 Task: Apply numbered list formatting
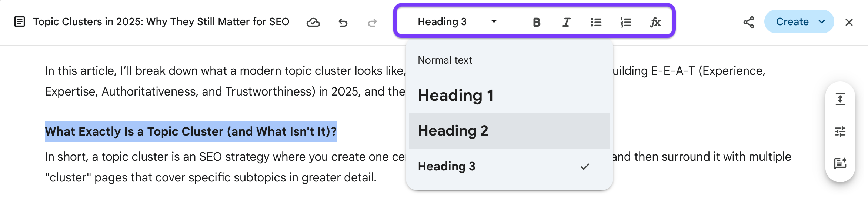(x=625, y=22)
